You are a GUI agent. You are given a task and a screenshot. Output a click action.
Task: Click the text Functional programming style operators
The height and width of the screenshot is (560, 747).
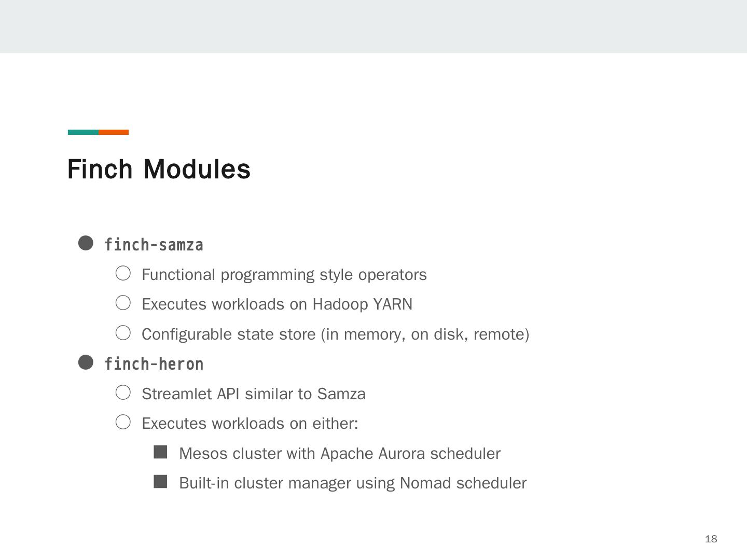click(x=284, y=275)
